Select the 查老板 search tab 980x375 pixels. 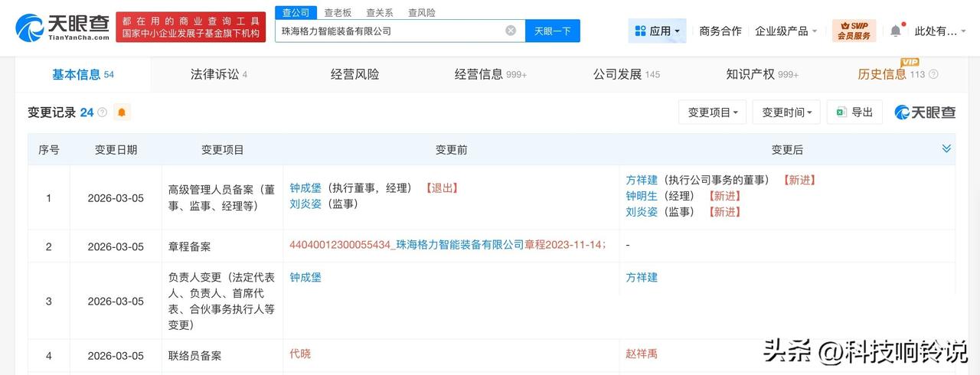[x=338, y=13]
